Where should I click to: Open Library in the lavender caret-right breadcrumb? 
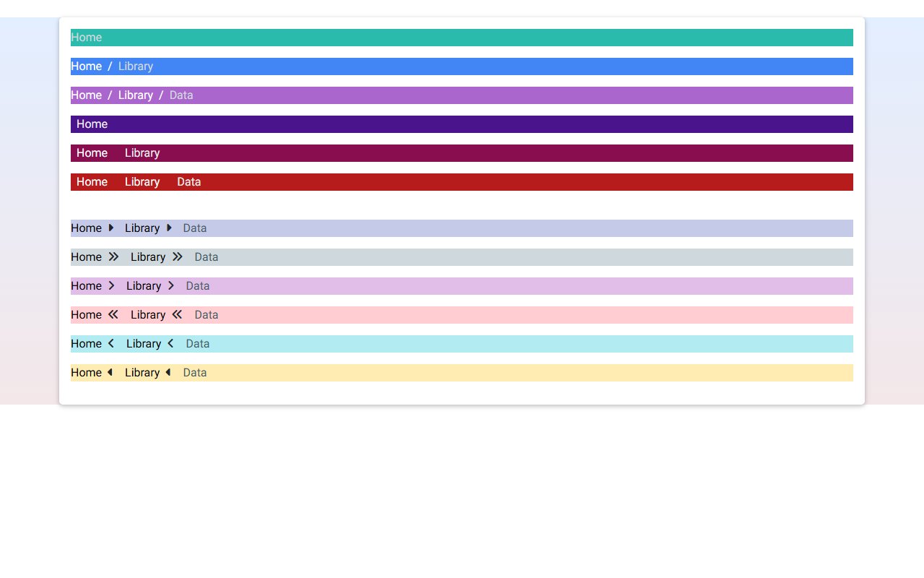point(142,228)
